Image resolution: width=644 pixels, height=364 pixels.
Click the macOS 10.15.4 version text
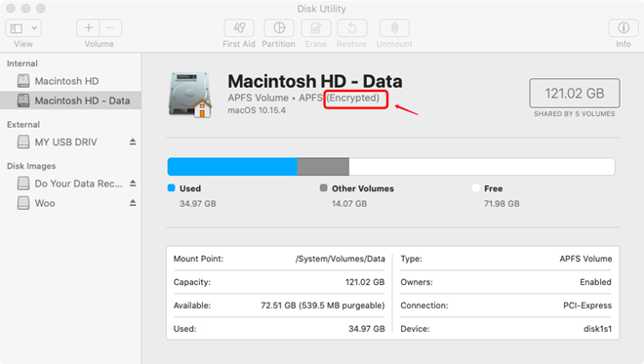[257, 110]
